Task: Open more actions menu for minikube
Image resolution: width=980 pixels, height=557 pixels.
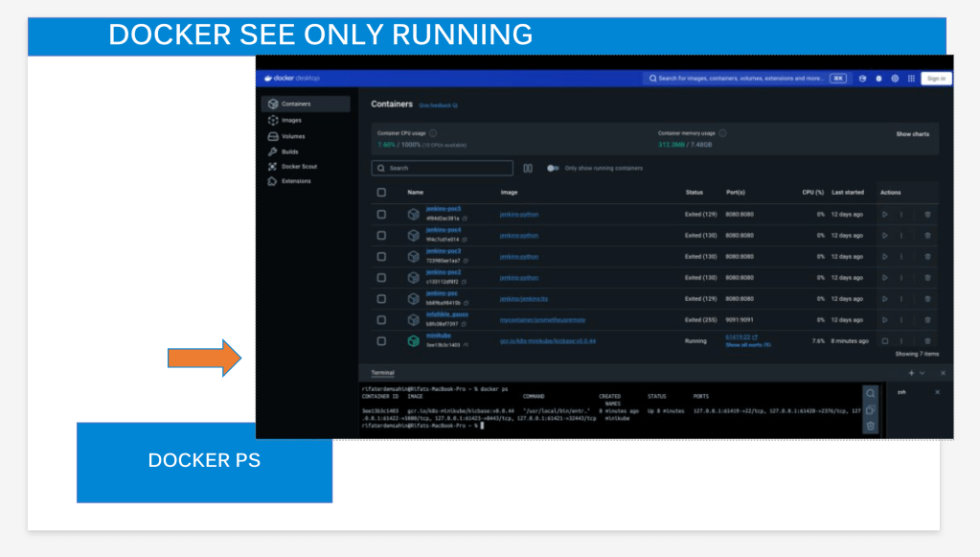Action: click(x=901, y=341)
